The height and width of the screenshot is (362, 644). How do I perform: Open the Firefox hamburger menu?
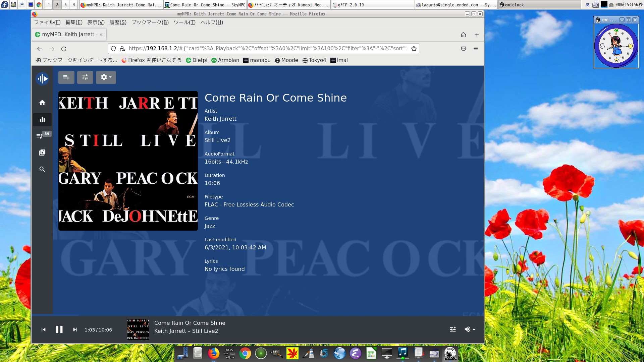coord(476,49)
